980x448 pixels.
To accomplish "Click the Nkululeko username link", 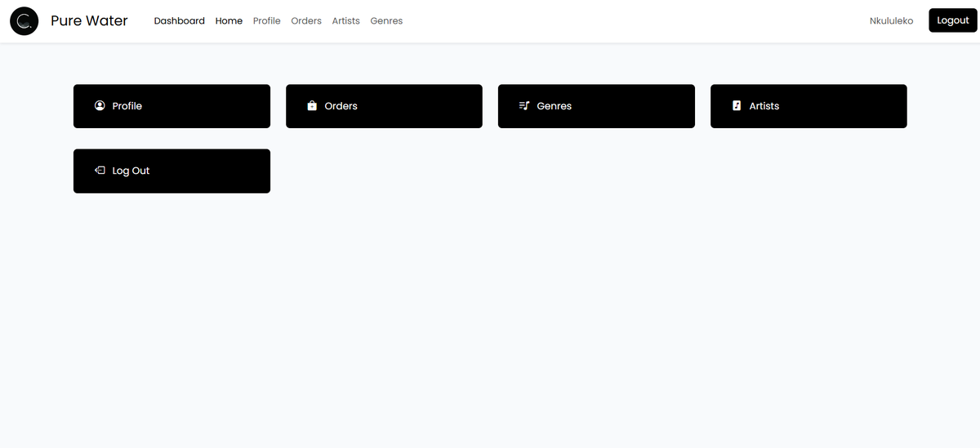I will coord(892,21).
